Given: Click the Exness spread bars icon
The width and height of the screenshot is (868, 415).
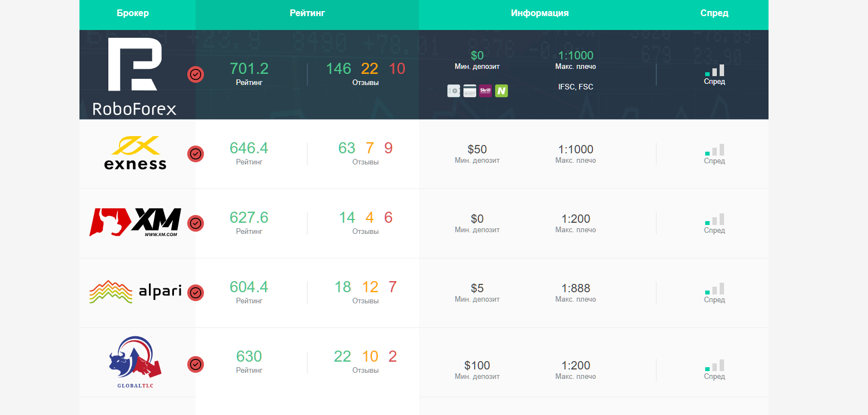Looking at the screenshot, I should point(715,149).
